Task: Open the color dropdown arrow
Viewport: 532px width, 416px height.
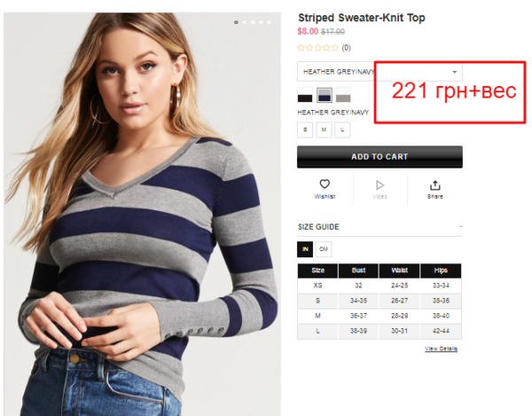Action: click(x=454, y=72)
